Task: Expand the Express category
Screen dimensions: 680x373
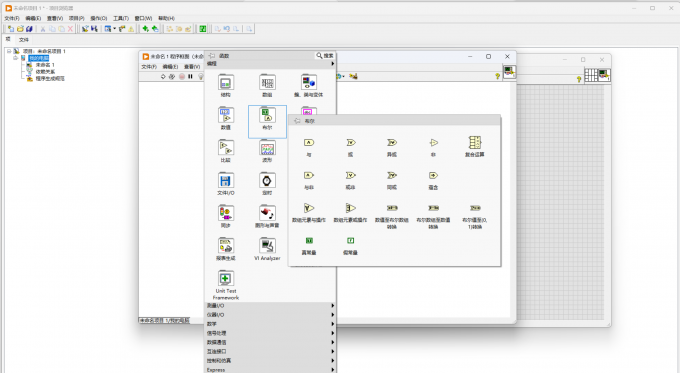Action: tap(271, 370)
